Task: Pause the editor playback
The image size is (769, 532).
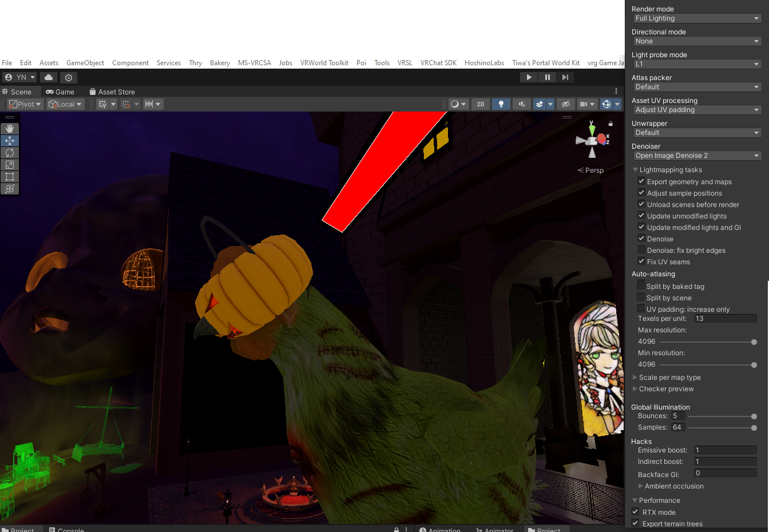Action: point(548,77)
